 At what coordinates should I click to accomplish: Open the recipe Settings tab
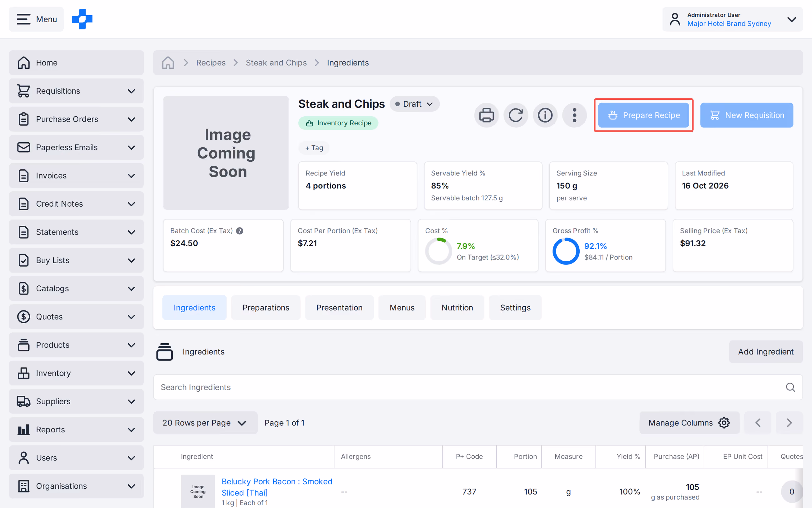coord(515,308)
